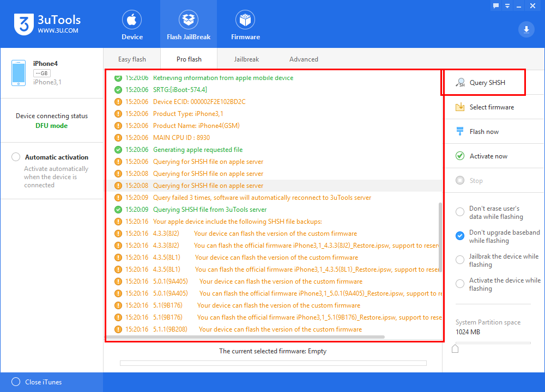The height and width of the screenshot is (392, 545).
Task: Click the Flash now brush icon
Action: (x=460, y=131)
